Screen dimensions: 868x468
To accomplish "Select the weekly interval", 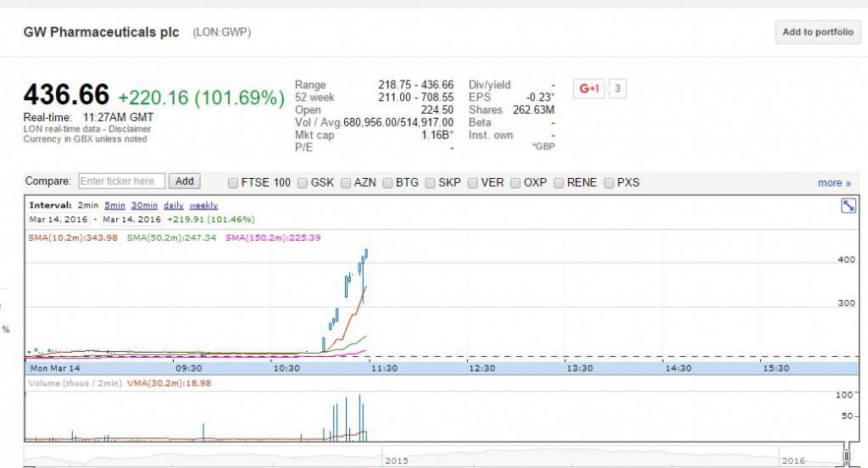I will click(x=203, y=205).
